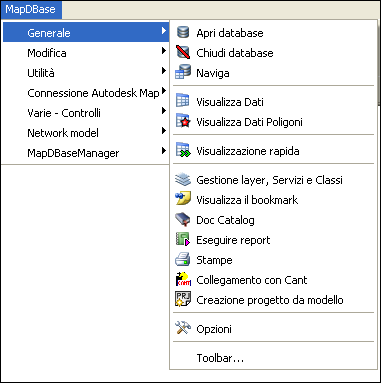Open Connessione Autodesk Map submenu
This screenshot has width=381, height=383.
86,92
